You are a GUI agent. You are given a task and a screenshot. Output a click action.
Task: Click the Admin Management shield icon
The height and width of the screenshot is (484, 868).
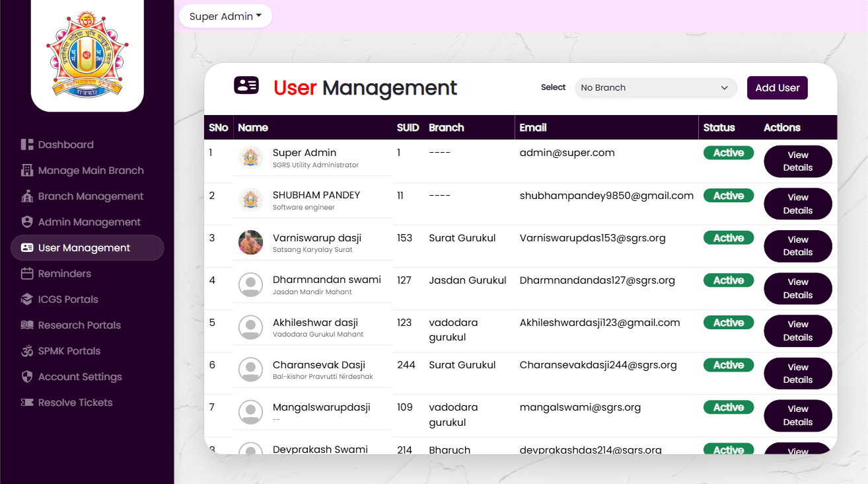click(x=27, y=222)
